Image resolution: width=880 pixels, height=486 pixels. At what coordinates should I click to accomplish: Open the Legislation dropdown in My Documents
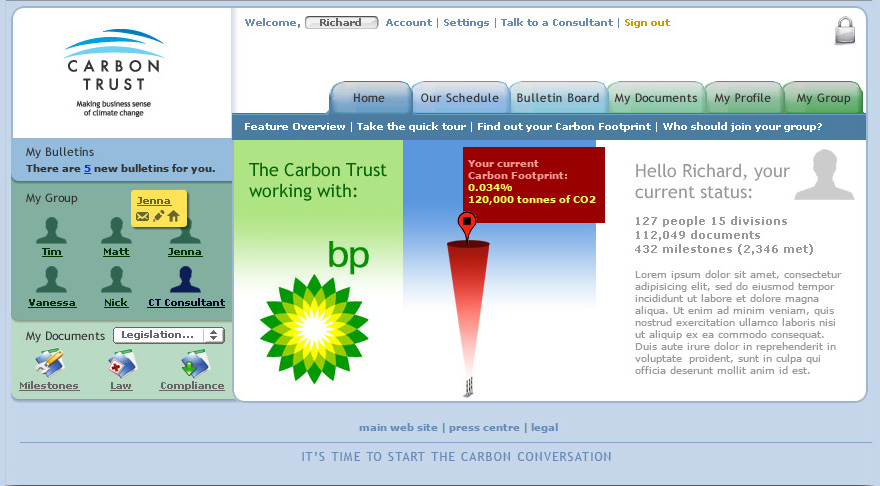(169, 335)
